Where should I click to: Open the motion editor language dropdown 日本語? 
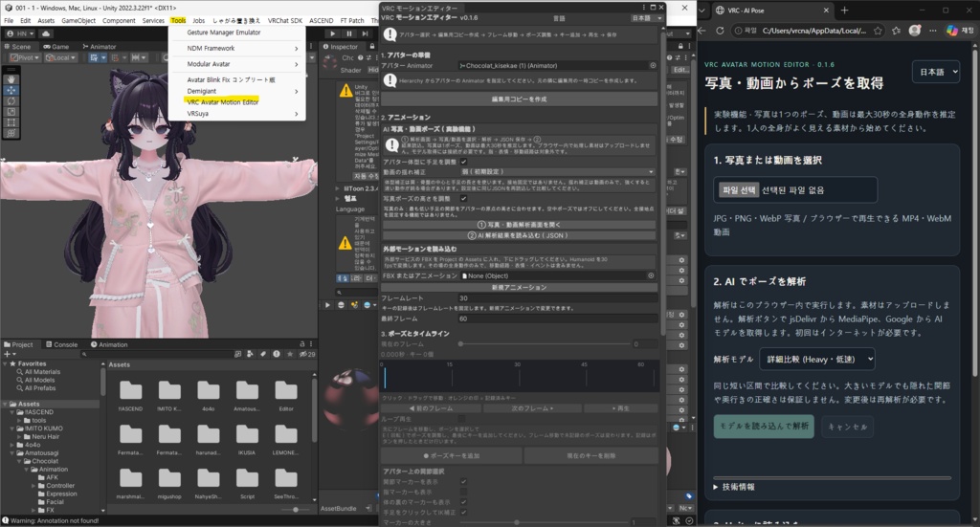646,18
